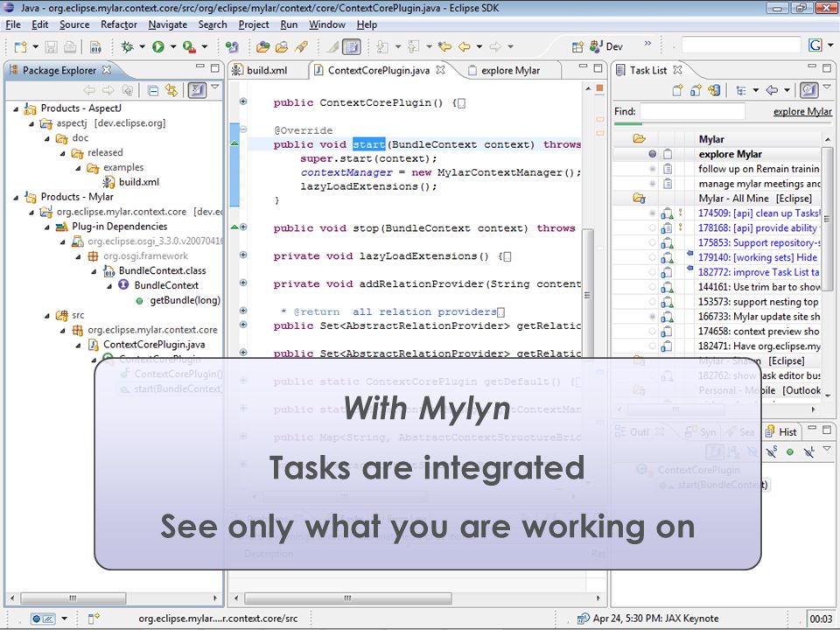
Task: Click the External Tools run icon
Action: click(x=189, y=47)
